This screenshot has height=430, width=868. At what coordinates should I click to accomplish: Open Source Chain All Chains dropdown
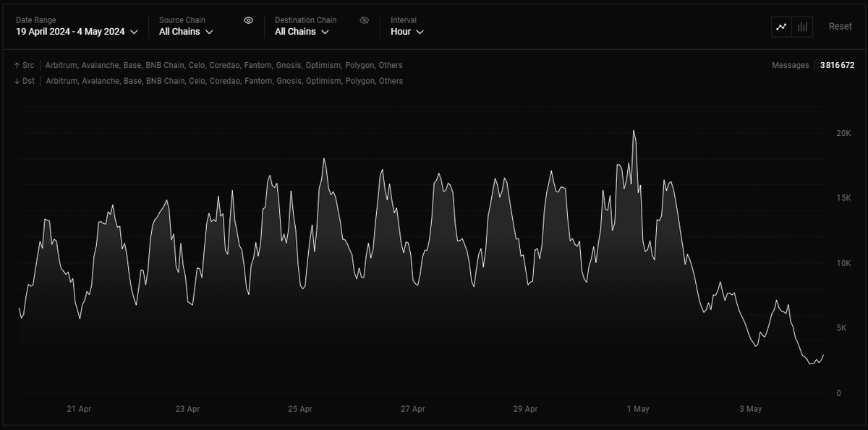tap(186, 32)
